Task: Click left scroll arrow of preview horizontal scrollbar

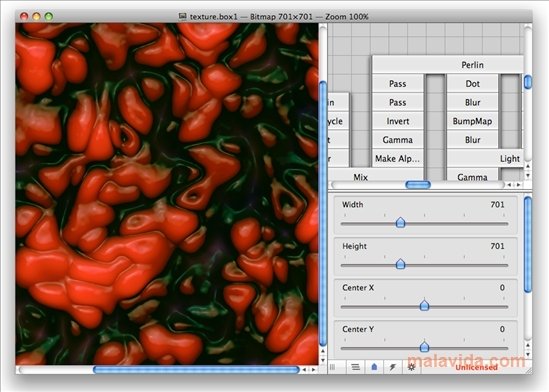Action: pyautogui.click(x=304, y=370)
